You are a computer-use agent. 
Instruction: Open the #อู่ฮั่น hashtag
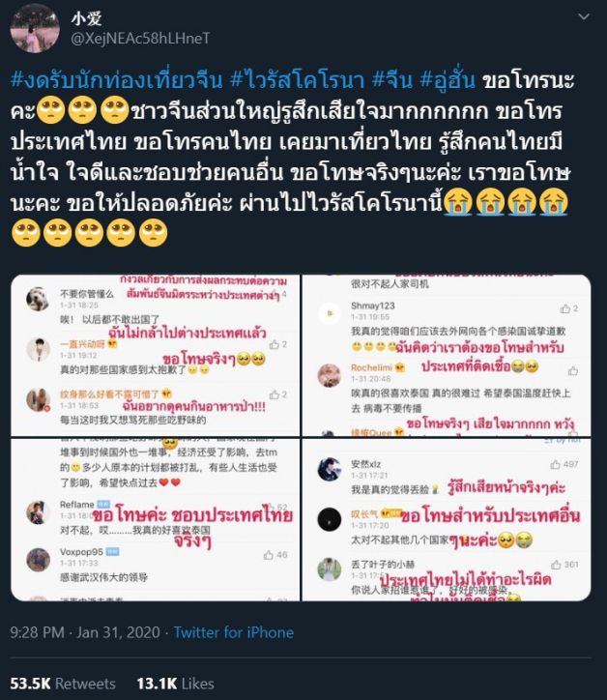[448, 80]
